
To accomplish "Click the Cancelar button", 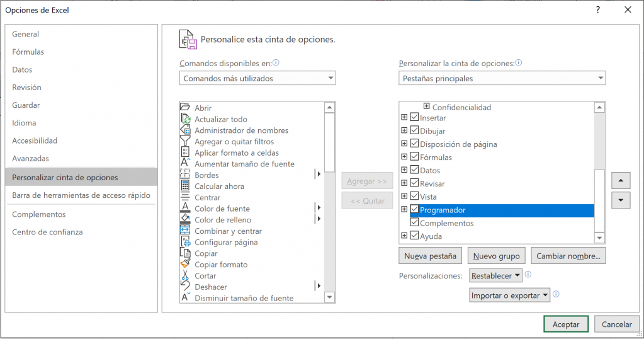I will 616,325.
